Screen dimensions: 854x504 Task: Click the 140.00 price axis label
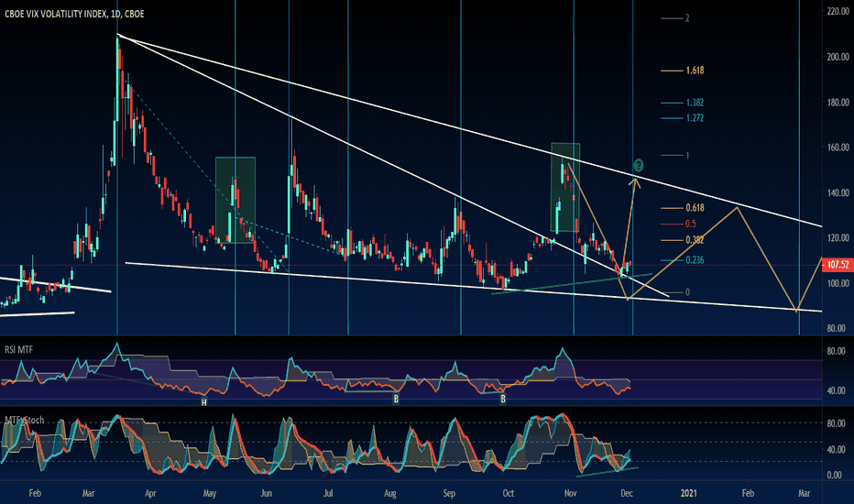click(x=838, y=192)
